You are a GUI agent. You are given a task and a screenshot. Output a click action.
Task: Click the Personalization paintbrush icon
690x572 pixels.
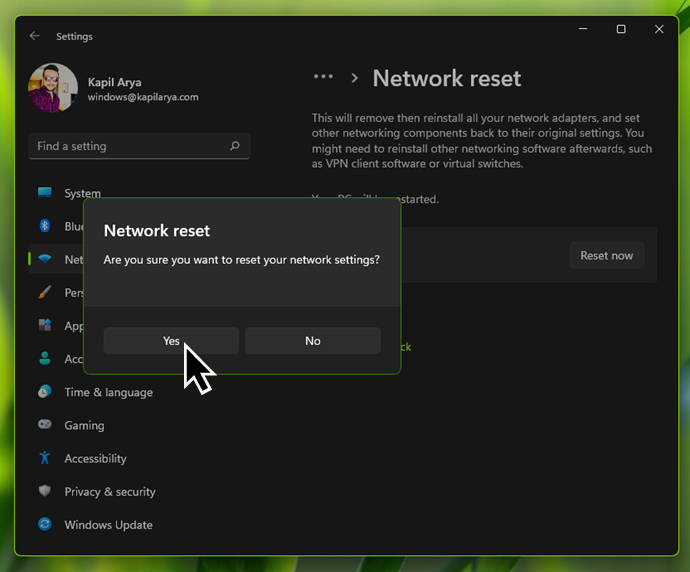(45, 292)
